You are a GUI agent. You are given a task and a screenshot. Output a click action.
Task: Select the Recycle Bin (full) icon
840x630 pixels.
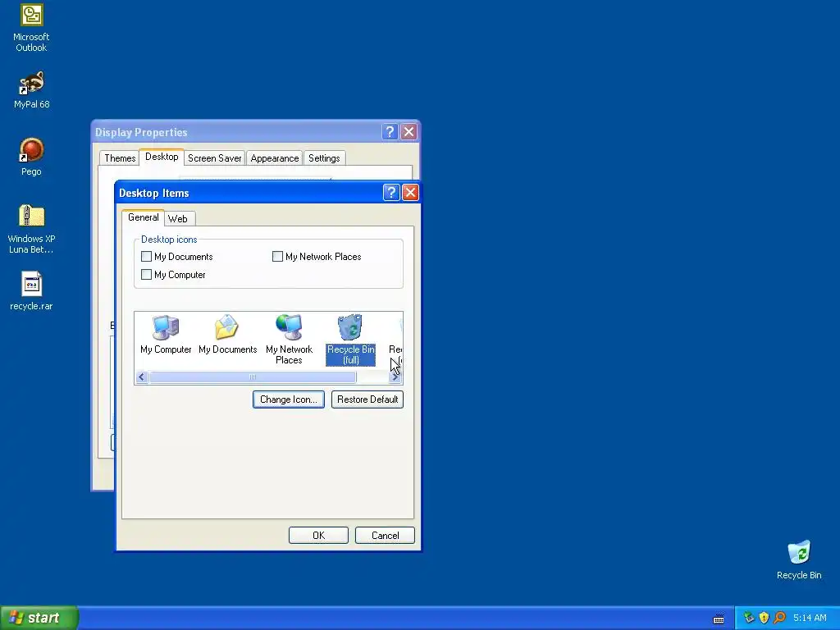point(351,340)
